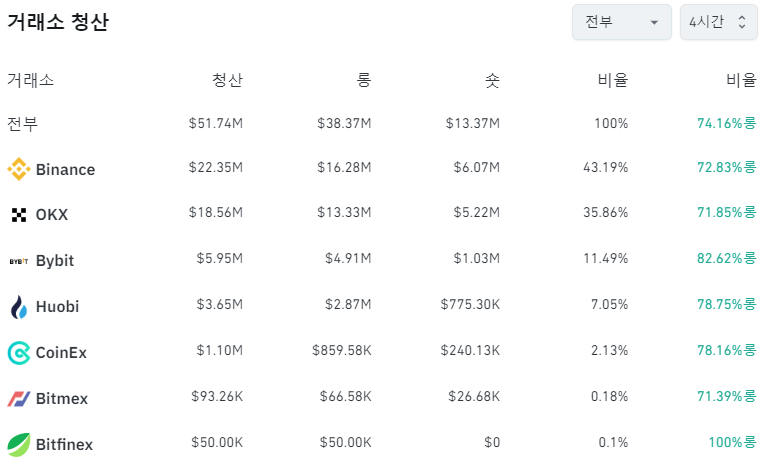The height and width of the screenshot is (469, 766).
Task: Click Bybit long value $4.91M
Action: 348,258
